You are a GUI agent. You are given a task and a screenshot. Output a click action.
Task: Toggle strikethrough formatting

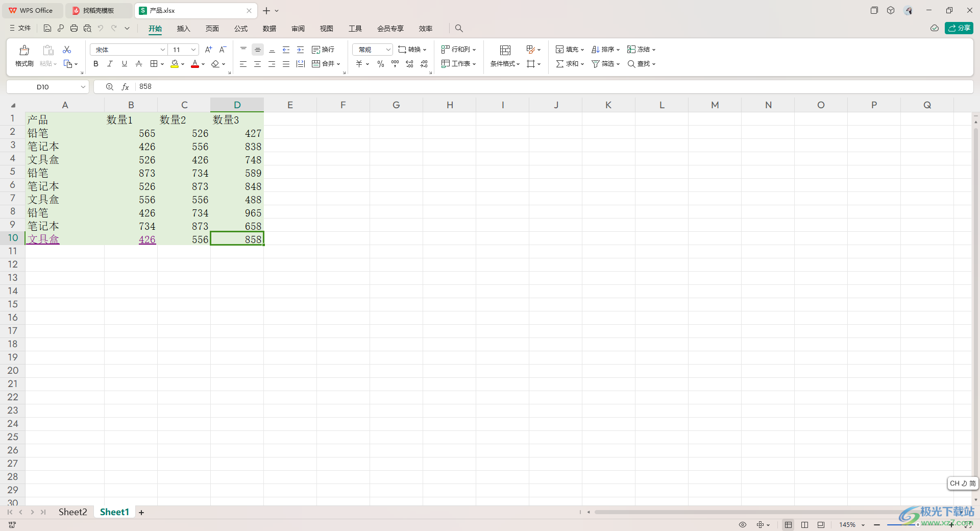[x=138, y=64]
